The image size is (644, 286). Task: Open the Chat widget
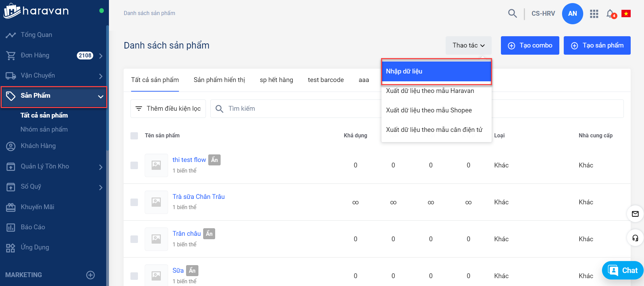coord(623,271)
